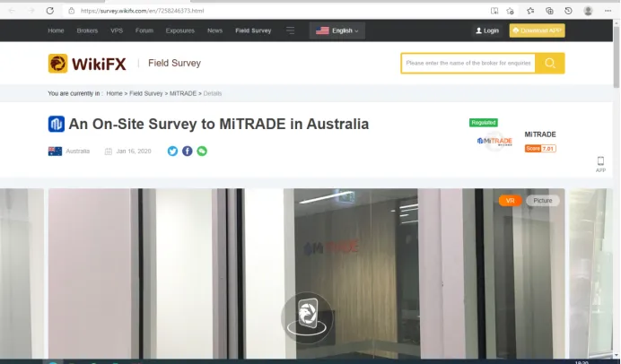This screenshot has height=364, width=621.
Task: Click the lock icon in address bar
Action: coord(71,11)
